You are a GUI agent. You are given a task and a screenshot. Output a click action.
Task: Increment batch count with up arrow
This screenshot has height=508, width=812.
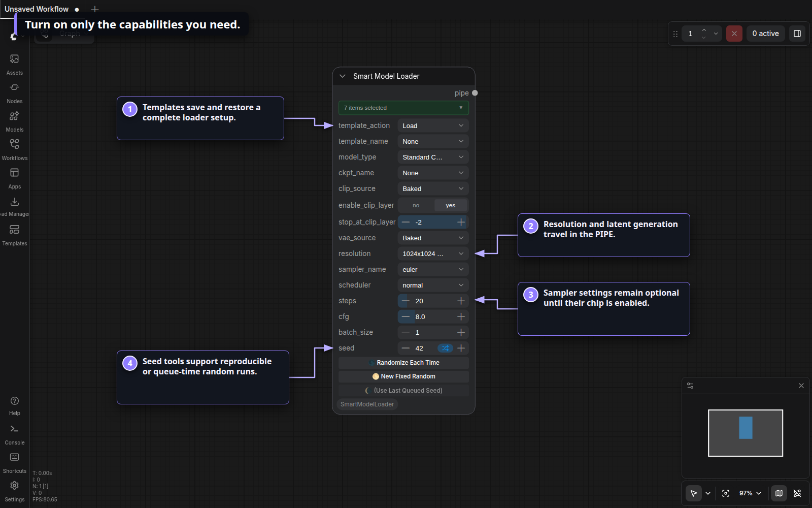click(704, 30)
